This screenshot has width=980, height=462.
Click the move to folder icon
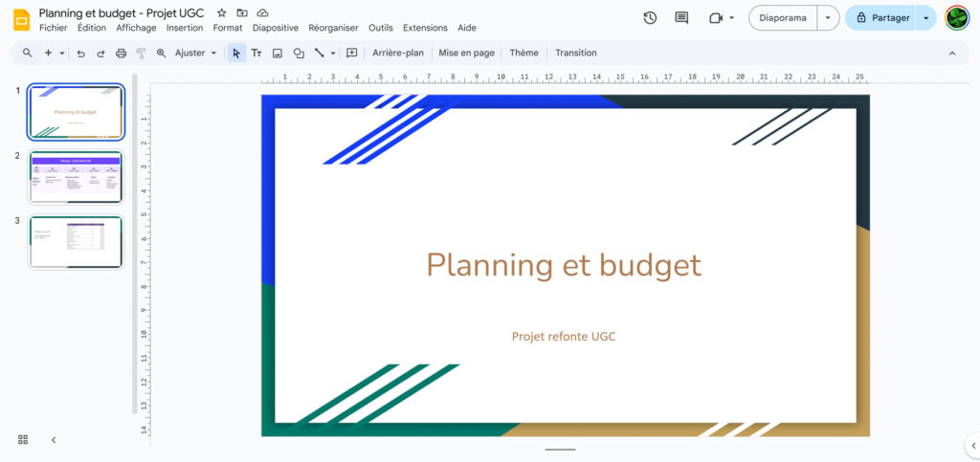pos(242,13)
